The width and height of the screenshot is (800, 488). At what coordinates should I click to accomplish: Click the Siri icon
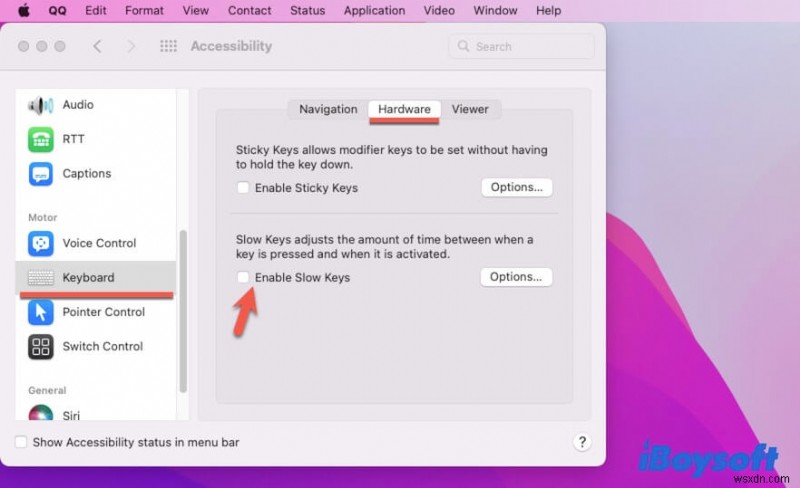point(41,412)
